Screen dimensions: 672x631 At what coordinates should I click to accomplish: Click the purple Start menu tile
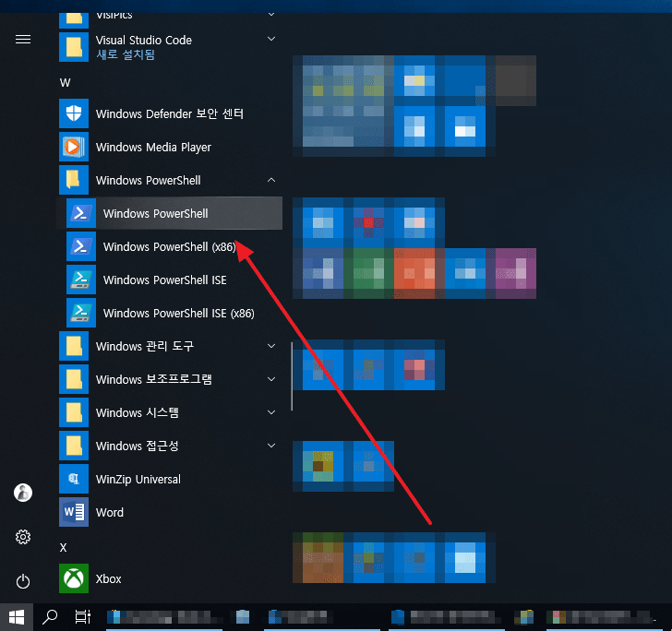pyautogui.click(x=516, y=273)
